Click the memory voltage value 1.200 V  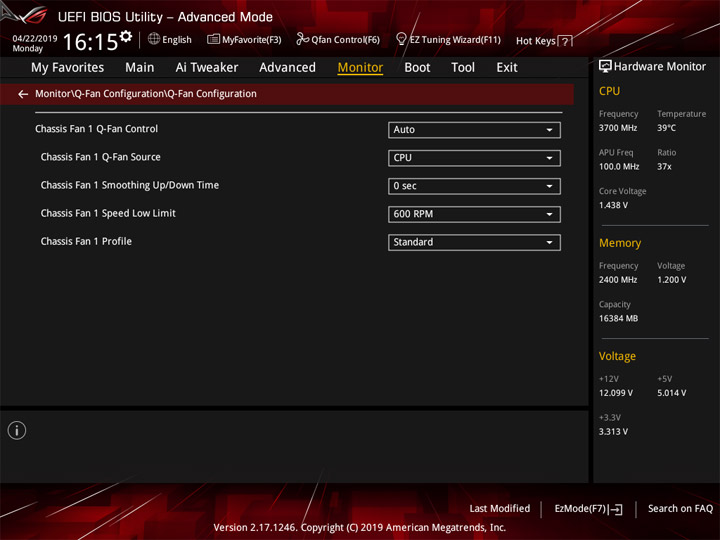tap(671, 280)
